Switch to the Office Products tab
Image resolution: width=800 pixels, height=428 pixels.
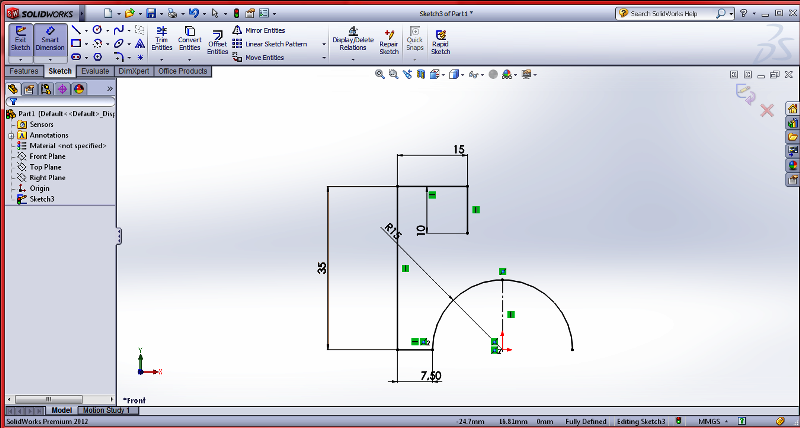pyautogui.click(x=183, y=71)
